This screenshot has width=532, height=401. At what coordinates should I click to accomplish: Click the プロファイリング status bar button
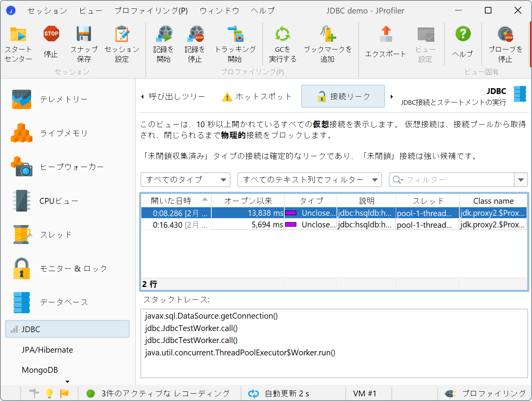(485, 393)
